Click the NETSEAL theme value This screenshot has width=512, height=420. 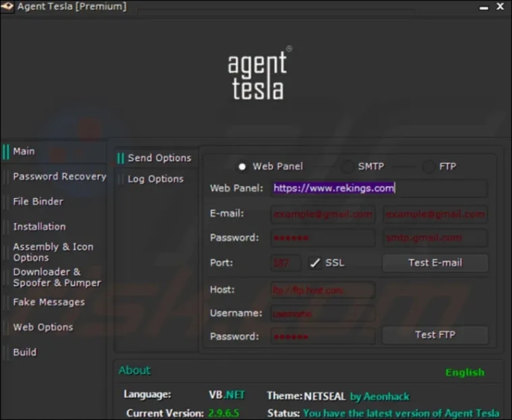click(x=324, y=396)
